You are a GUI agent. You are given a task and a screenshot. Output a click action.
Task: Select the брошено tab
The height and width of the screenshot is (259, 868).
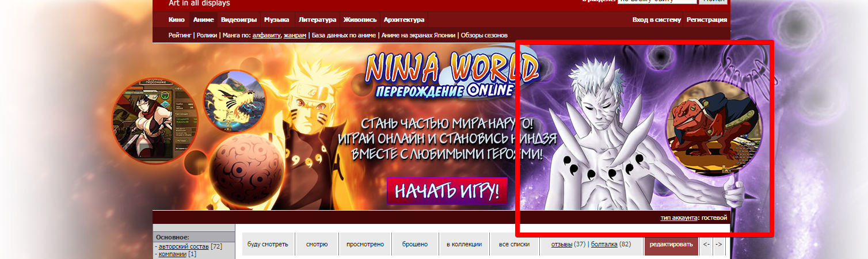pyautogui.click(x=415, y=244)
